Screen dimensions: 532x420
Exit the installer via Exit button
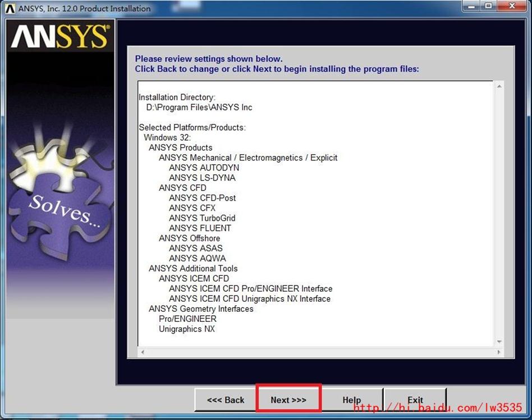pos(415,400)
